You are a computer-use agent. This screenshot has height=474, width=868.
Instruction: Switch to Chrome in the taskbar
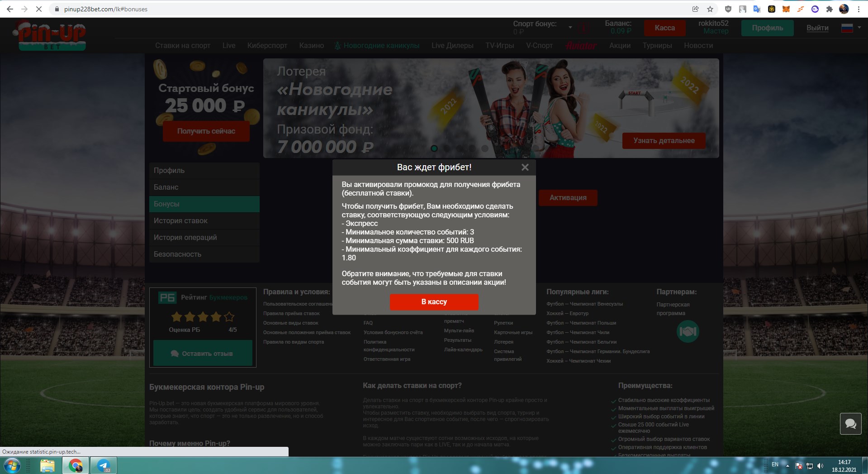(x=76, y=465)
